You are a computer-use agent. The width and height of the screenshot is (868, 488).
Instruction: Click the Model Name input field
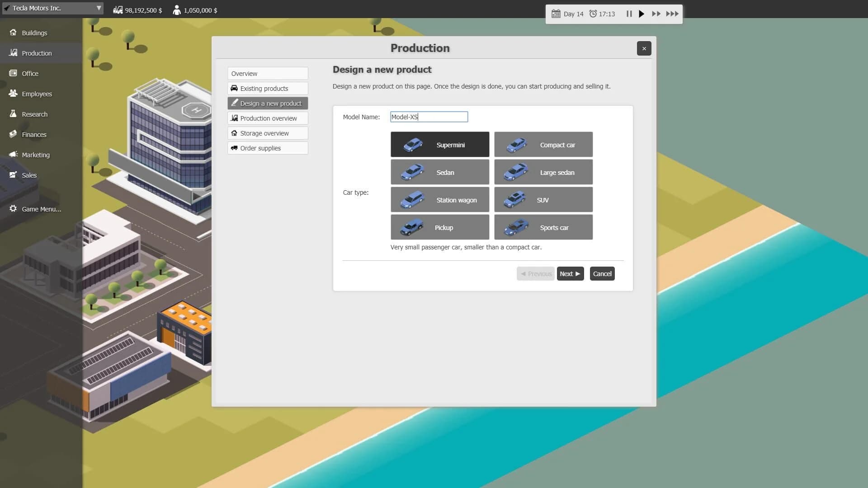pyautogui.click(x=429, y=117)
